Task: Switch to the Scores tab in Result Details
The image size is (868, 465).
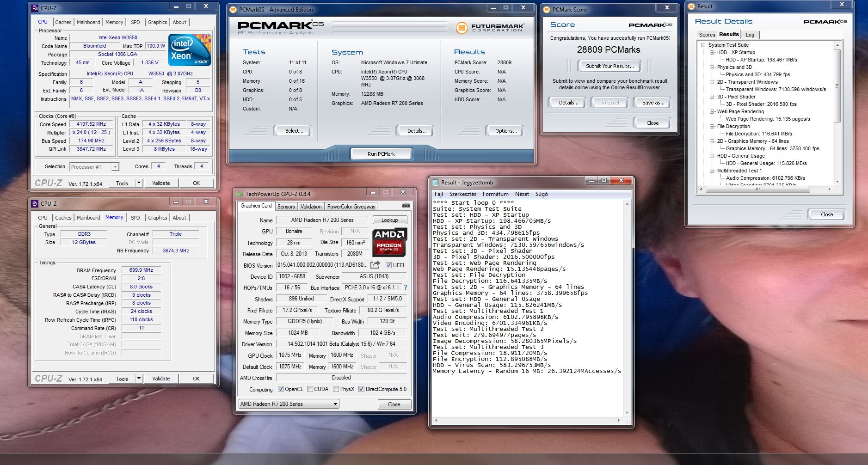Action: pos(707,35)
